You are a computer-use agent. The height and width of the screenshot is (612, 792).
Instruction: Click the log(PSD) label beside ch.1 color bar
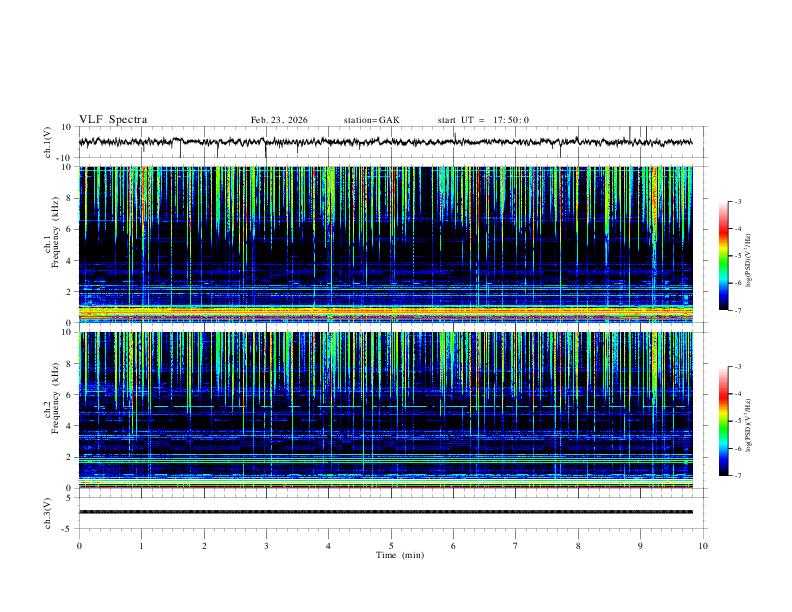click(x=748, y=261)
